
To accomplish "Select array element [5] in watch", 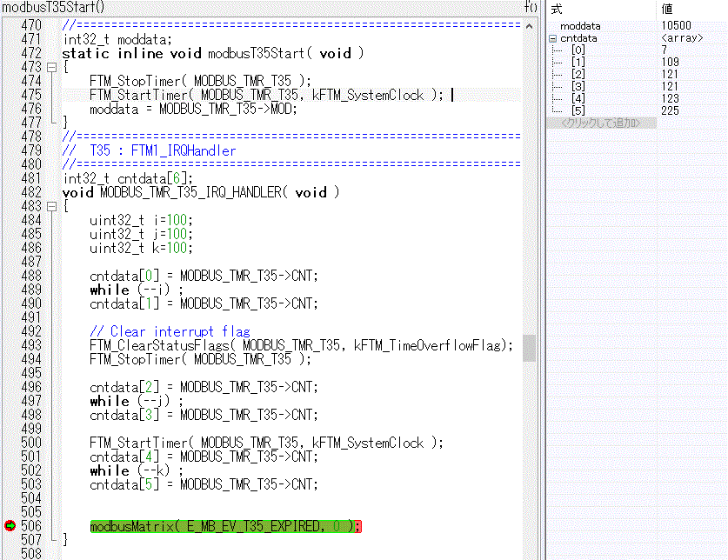I will 578,110.
